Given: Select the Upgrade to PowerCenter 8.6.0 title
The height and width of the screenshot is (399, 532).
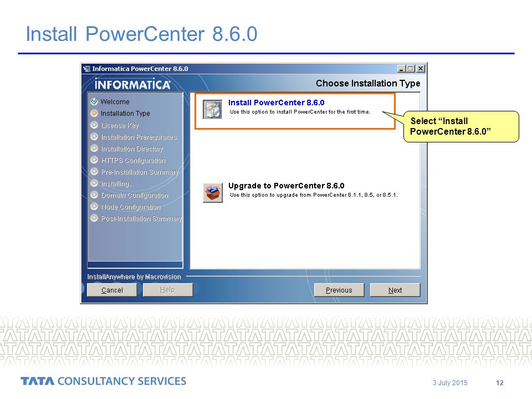Looking at the screenshot, I should coord(286,186).
